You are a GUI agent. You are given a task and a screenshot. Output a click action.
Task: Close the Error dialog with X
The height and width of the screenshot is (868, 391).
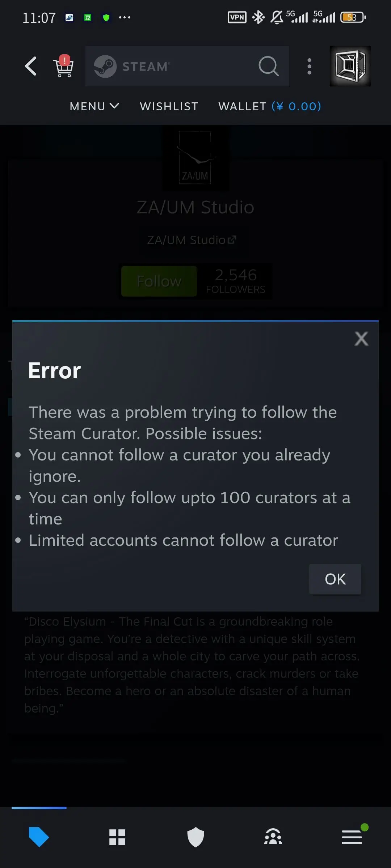pos(361,339)
